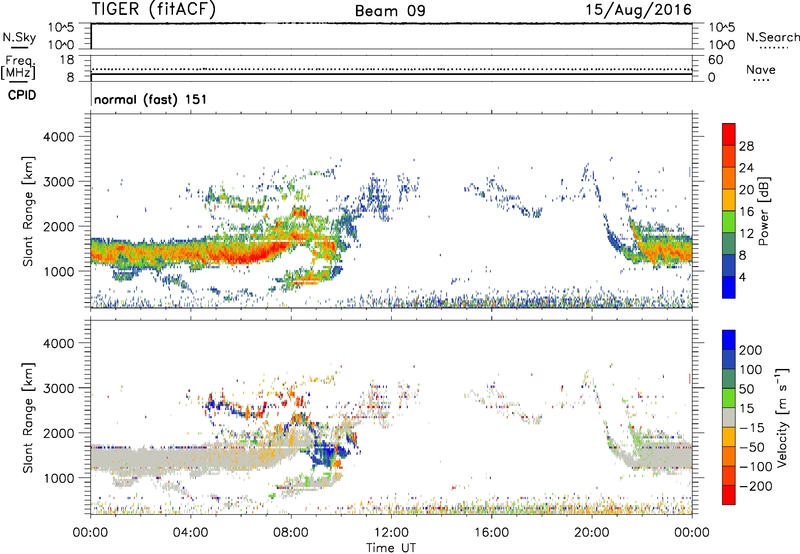800x554 pixels.
Task: Click the bright blue bottom of Power colorbar
Action: tap(729, 287)
